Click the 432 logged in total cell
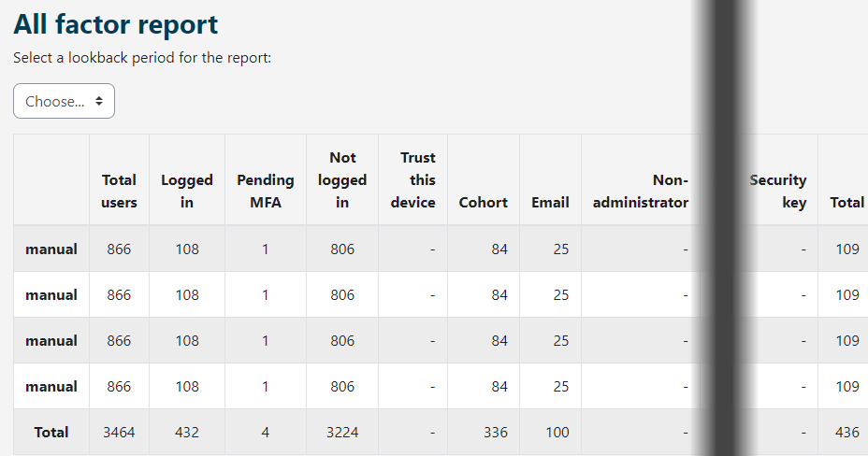The image size is (868, 456). point(187,432)
